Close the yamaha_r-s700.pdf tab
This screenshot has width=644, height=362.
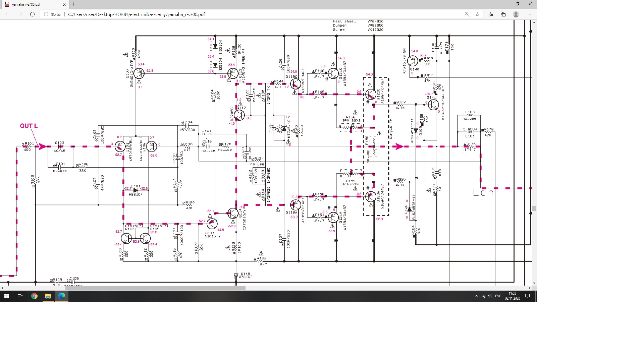[x=64, y=4]
